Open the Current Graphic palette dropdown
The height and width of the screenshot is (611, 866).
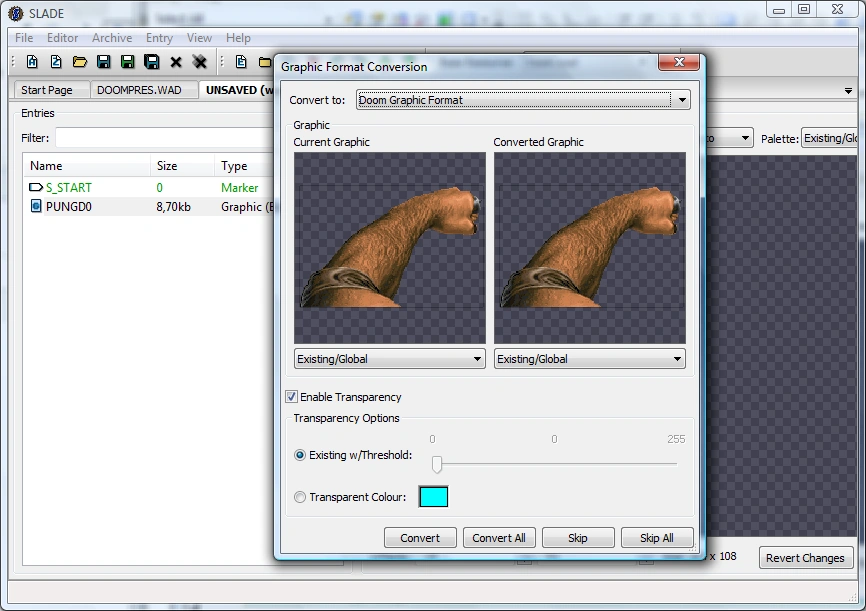[389, 359]
